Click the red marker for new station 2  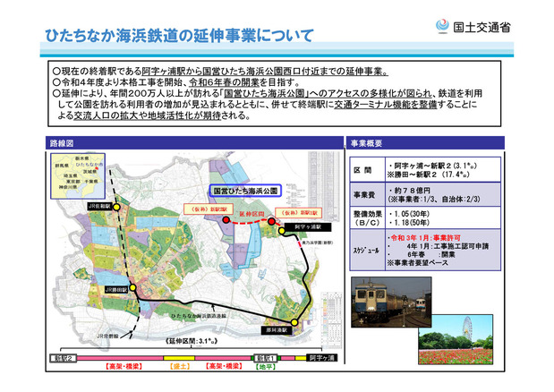coord(226,220)
